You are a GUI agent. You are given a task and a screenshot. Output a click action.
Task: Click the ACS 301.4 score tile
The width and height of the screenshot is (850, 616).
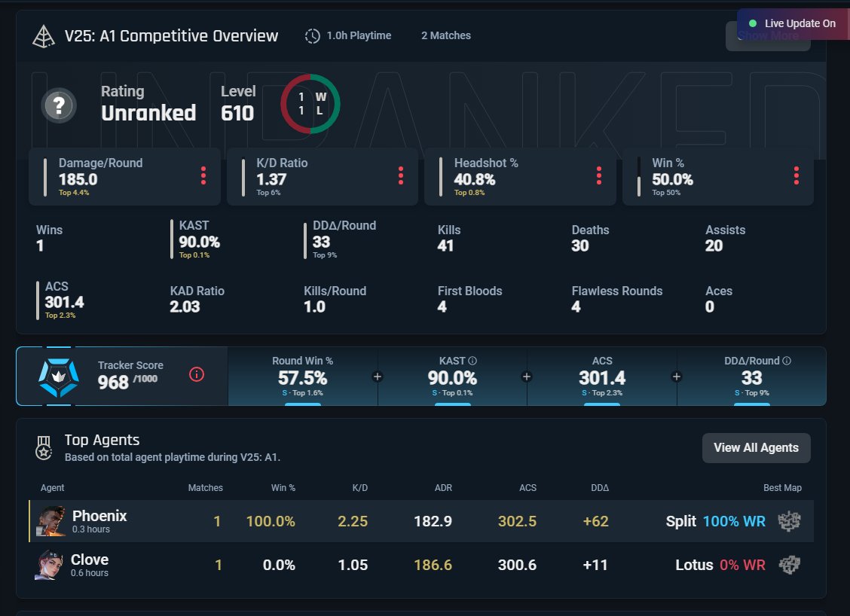602,377
